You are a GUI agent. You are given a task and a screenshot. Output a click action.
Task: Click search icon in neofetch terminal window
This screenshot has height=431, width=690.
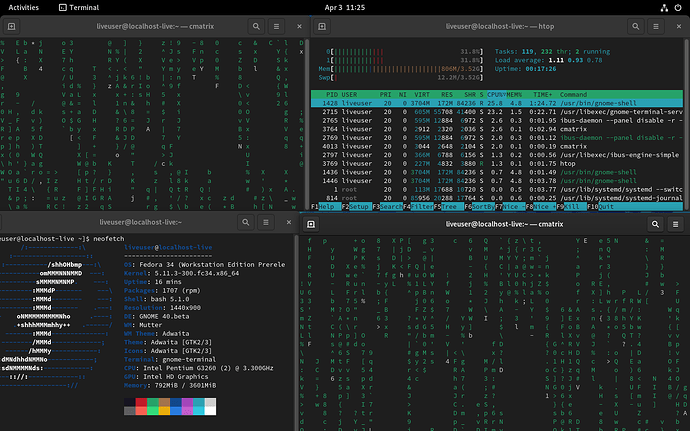pos(246,222)
